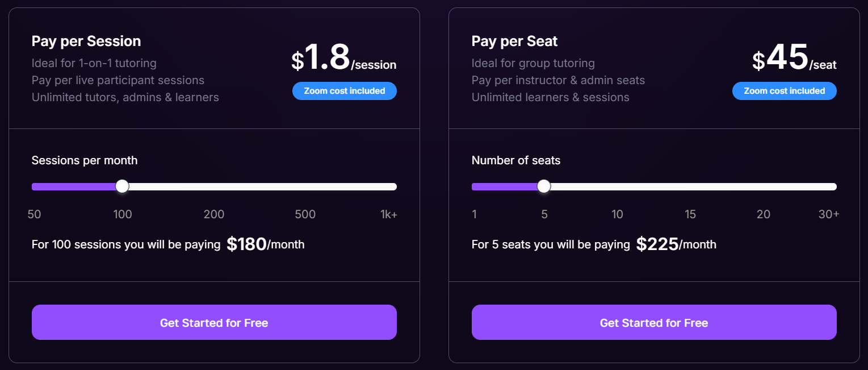Click the Pay per Seat plan heading
The width and height of the screenshot is (868, 370).
pos(514,41)
